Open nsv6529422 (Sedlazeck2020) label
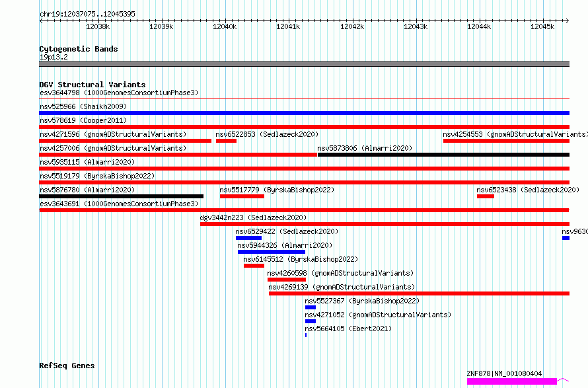The height and width of the screenshot is (388, 588). coord(287,231)
